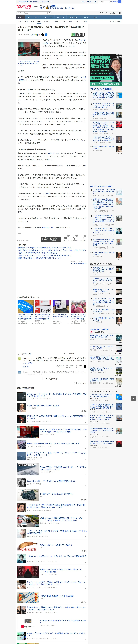The image size is (138, 644).
Task: Click the blue web search magnifier button
Action: pyautogui.click(x=120, y=2)
